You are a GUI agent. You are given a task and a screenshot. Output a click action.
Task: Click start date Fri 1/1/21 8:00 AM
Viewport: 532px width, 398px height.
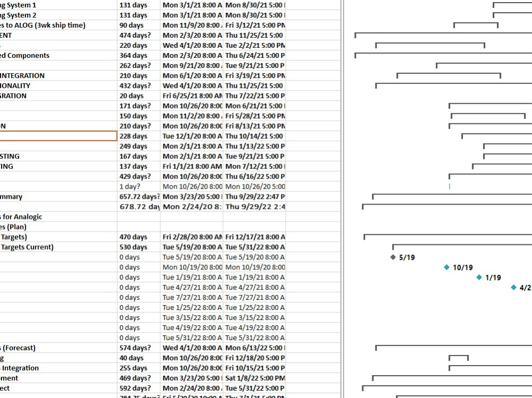(192, 166)
